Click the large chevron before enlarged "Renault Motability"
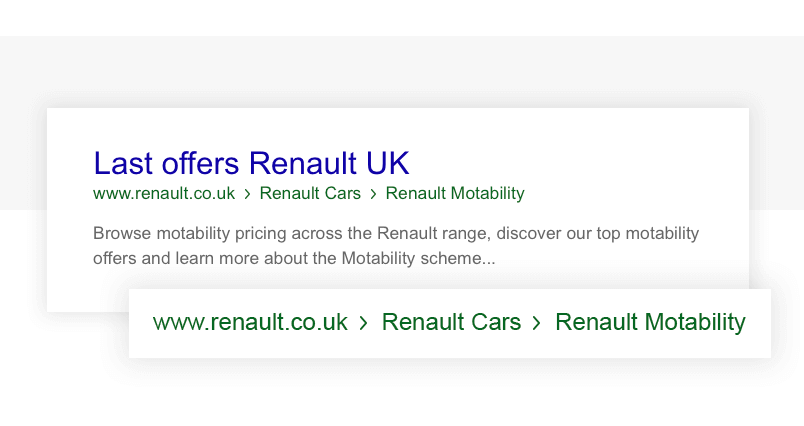This screenshot has height=426, width=804. [536, 323]
